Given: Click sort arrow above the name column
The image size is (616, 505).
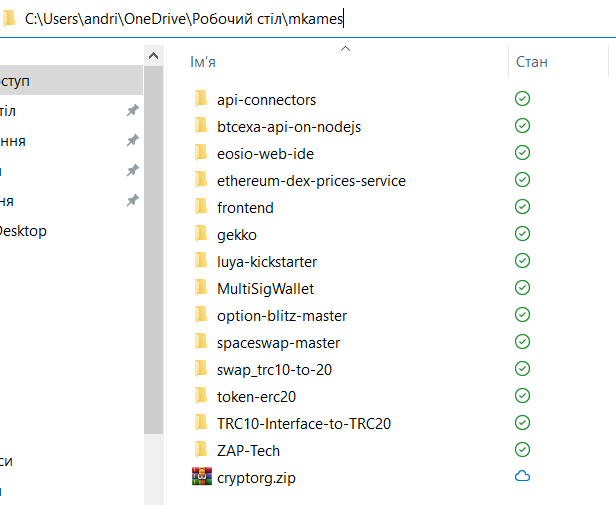Looking at the screenshot, I should click(345, 49).
